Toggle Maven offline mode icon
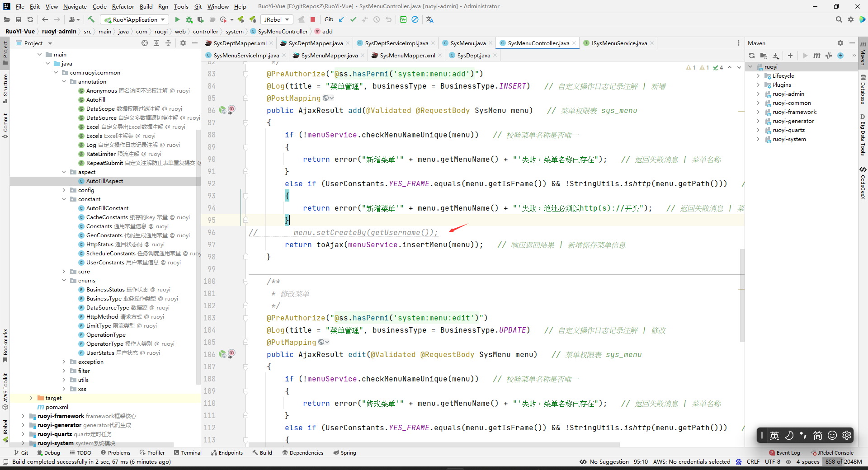The width and height of the screenshot is (868, 470). point(829,56)
